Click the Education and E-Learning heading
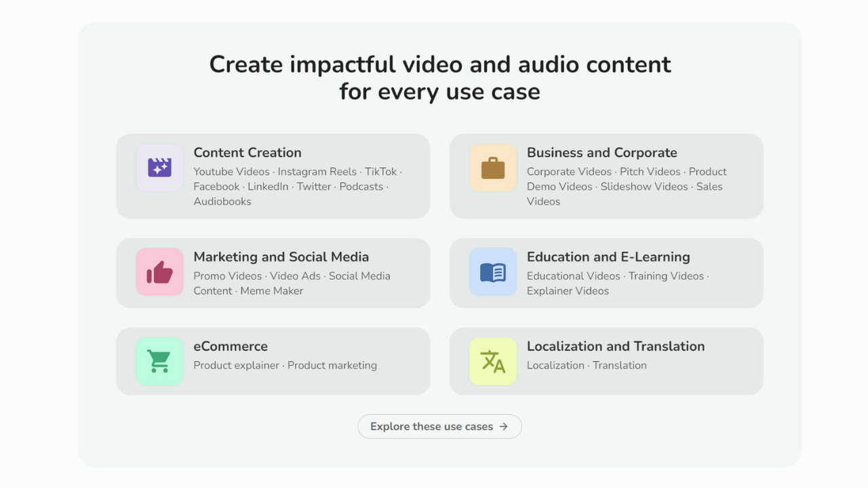This screenshot has width=868, height=488. pyautogui.click(x=608, y=257)
